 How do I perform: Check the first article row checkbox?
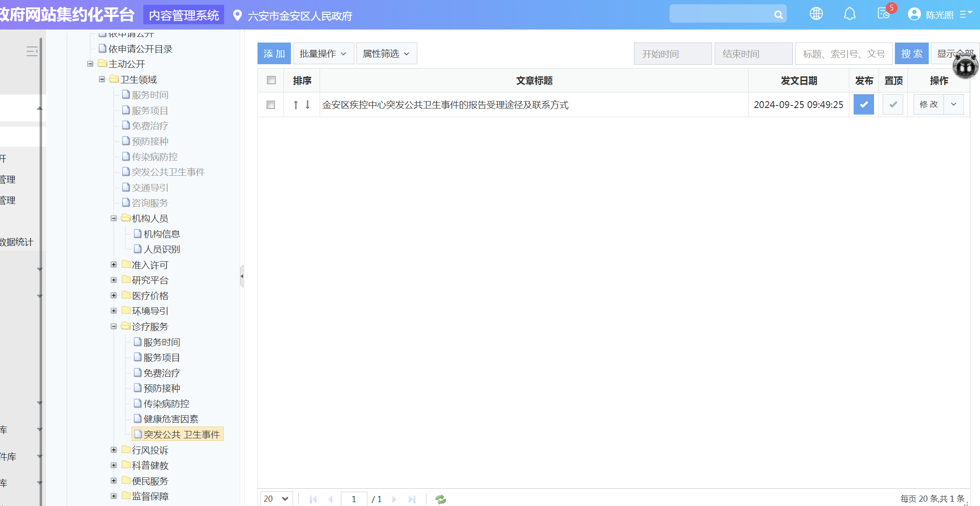pyautogui.click(x=271, y=105)
